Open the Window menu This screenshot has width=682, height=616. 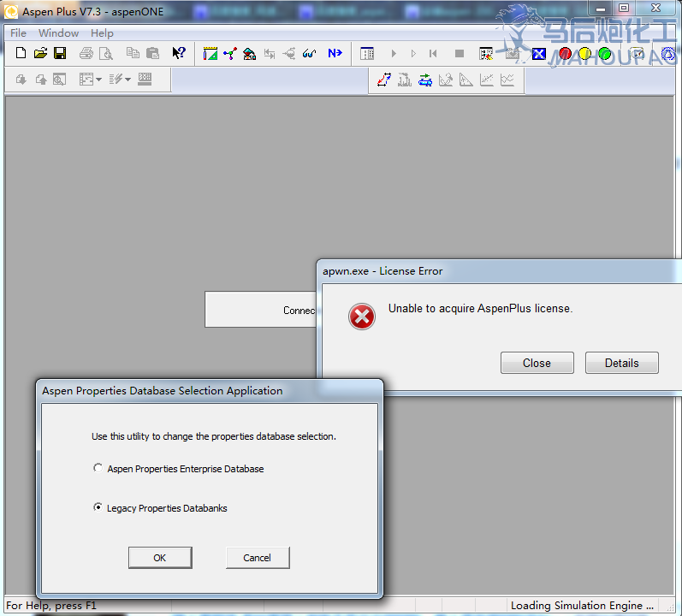click(x=59, y=33)
